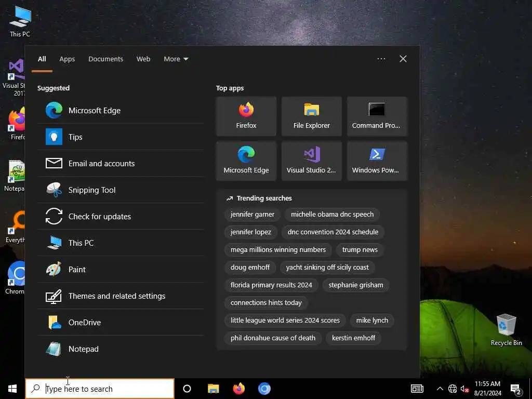Open File Explorer from the taskbar
The width and height of the screenshot is (532, 399).
pos(214,389)
